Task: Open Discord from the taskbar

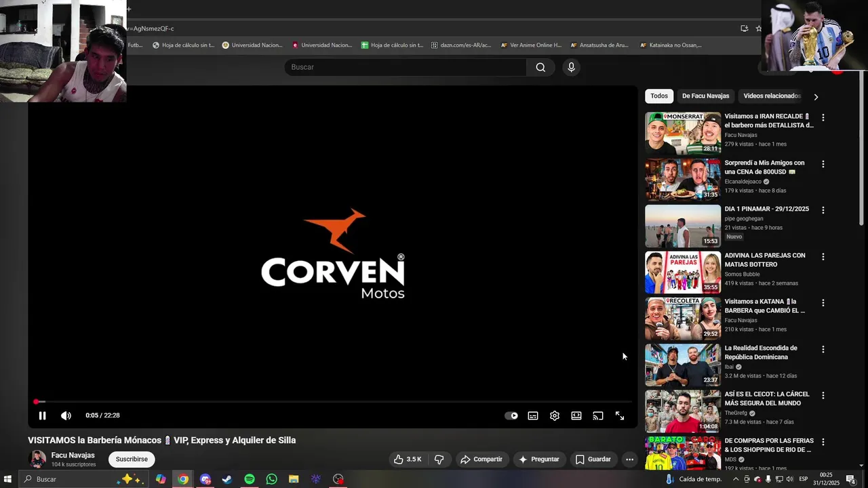Action: tap(205, 479)
